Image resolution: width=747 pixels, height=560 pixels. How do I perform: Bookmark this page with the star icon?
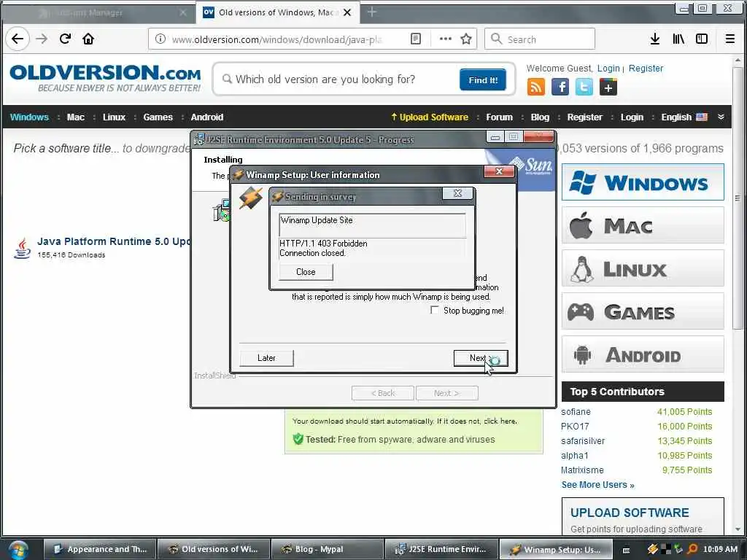466,39
